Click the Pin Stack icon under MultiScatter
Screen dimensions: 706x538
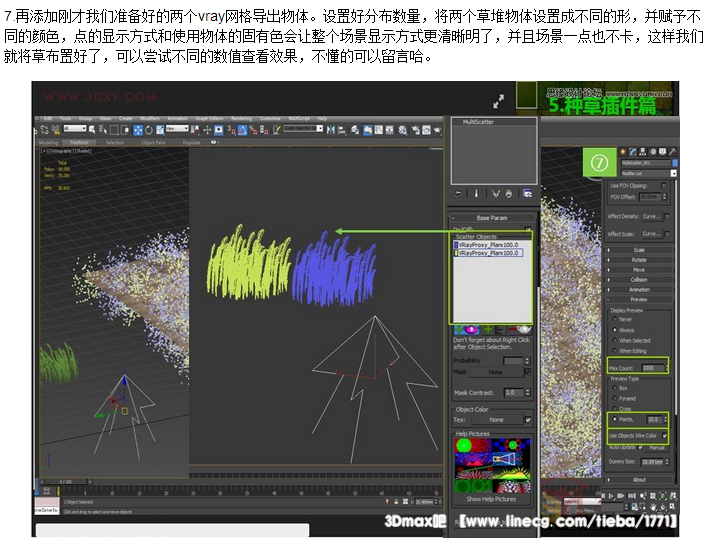pos(458,194)
